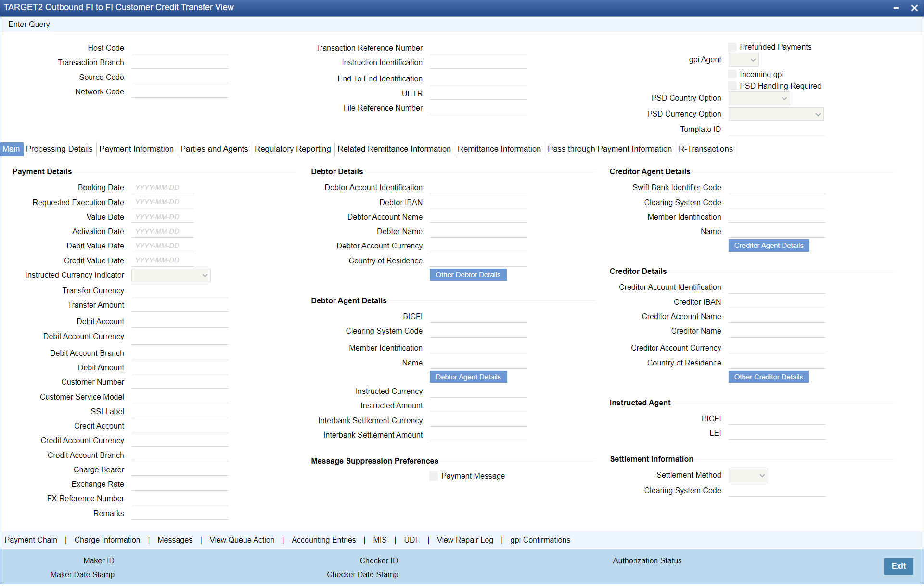Open the Payment Chain link
This screenshot has height=586, width=924.
click(31, 540)
